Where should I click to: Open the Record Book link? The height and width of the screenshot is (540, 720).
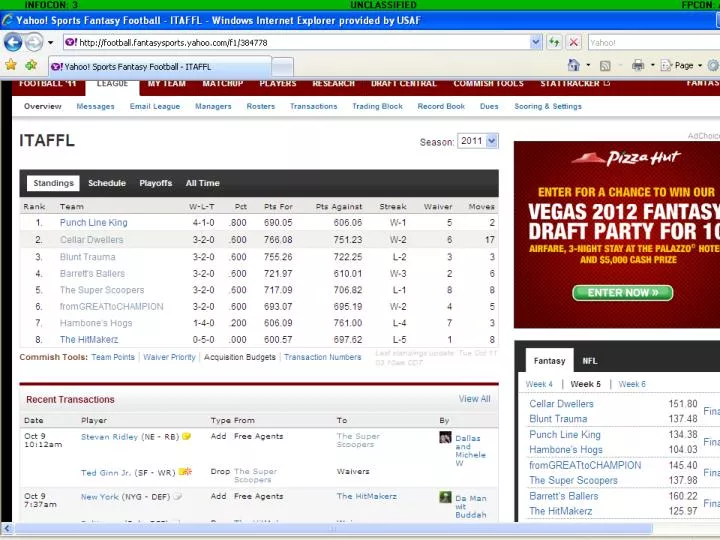coord(441,107)
